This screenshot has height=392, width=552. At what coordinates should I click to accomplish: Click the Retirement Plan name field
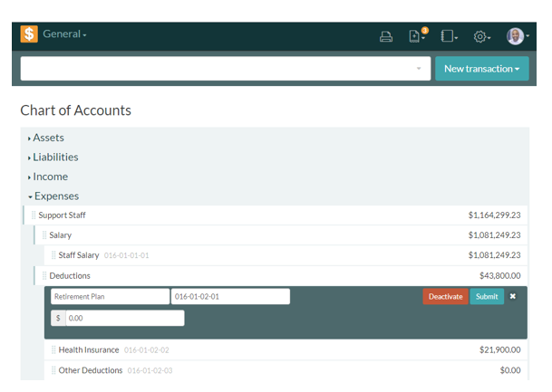109,297
